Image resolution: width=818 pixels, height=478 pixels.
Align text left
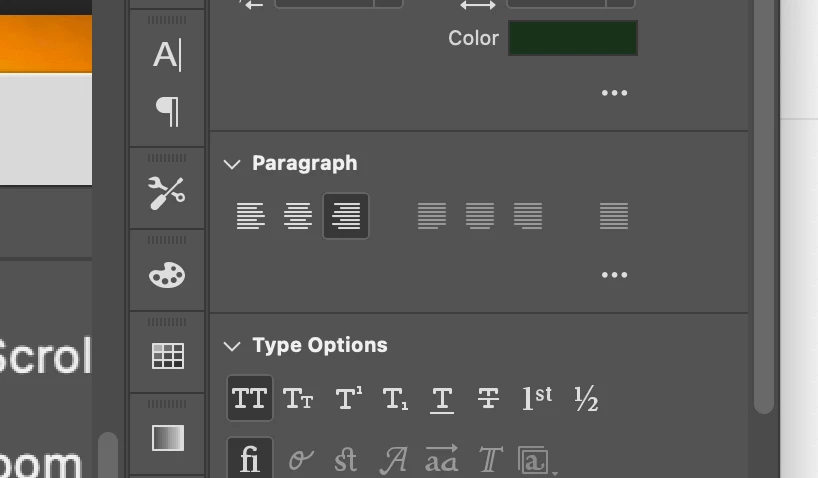click(250, 216)
